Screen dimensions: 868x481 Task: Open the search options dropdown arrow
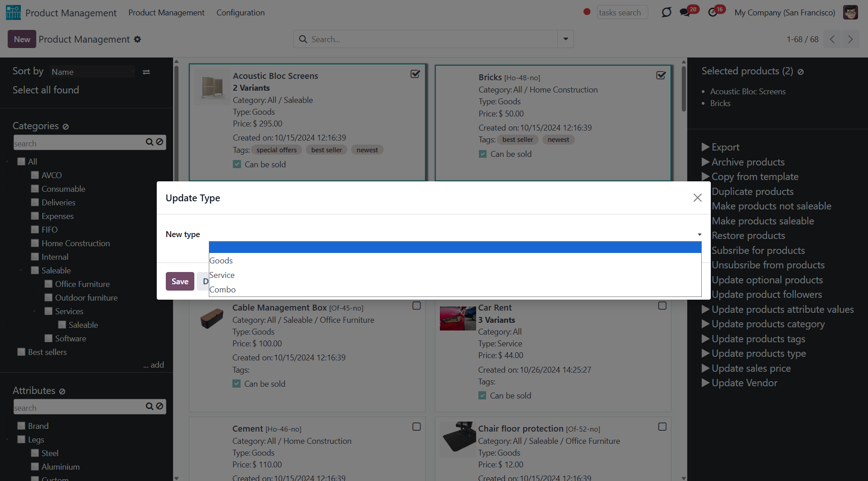565,39
